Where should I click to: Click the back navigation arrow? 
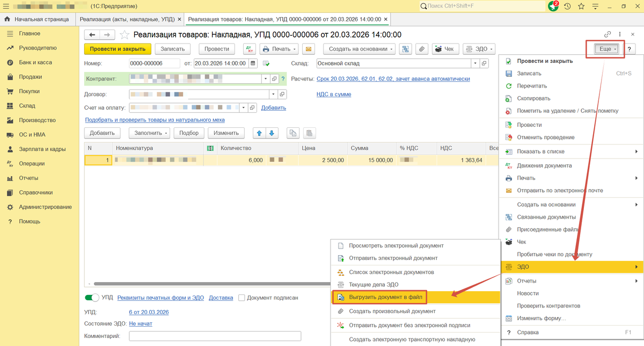[92, 34]
